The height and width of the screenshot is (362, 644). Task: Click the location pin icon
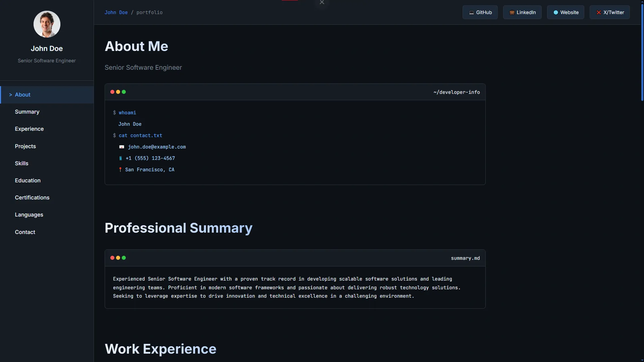(120, 170)
